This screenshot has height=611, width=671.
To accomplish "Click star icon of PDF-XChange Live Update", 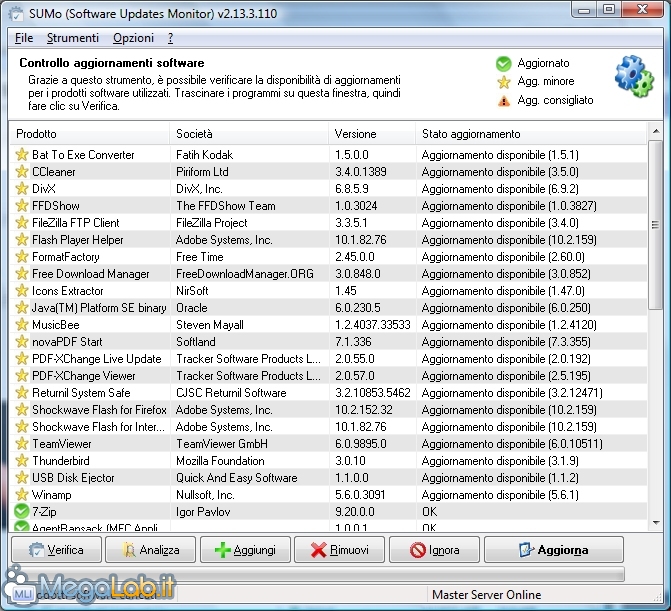I will [21, 359].
